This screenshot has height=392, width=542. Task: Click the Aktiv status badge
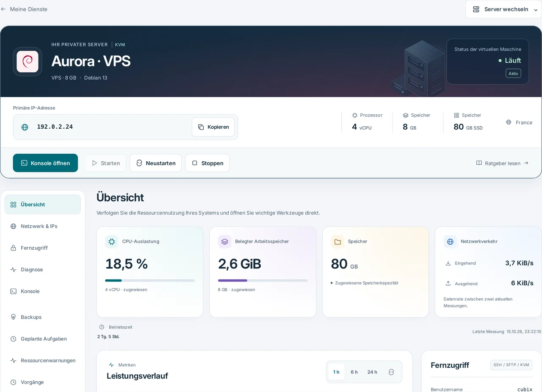pyautogui.click(x=513, y=73)
